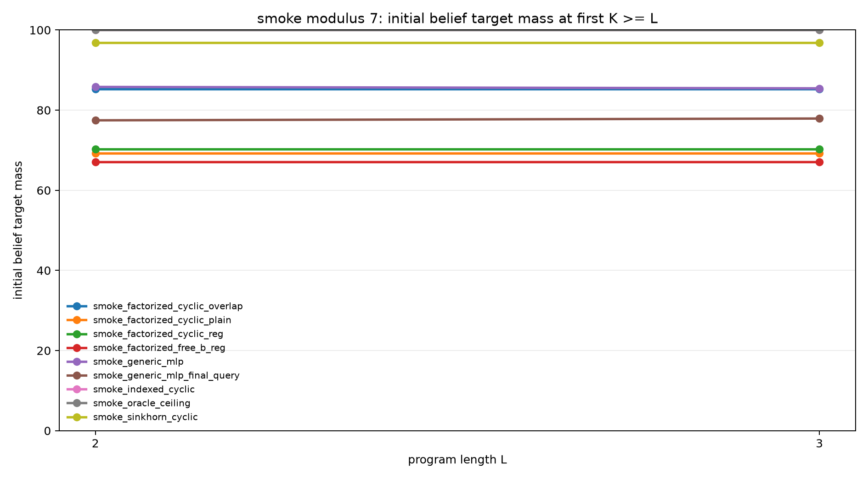This screenshot has width=868, height=479.
Task: Select the smoke_factorized_free_b_reg legend label
Action: [x=159, y=348]
